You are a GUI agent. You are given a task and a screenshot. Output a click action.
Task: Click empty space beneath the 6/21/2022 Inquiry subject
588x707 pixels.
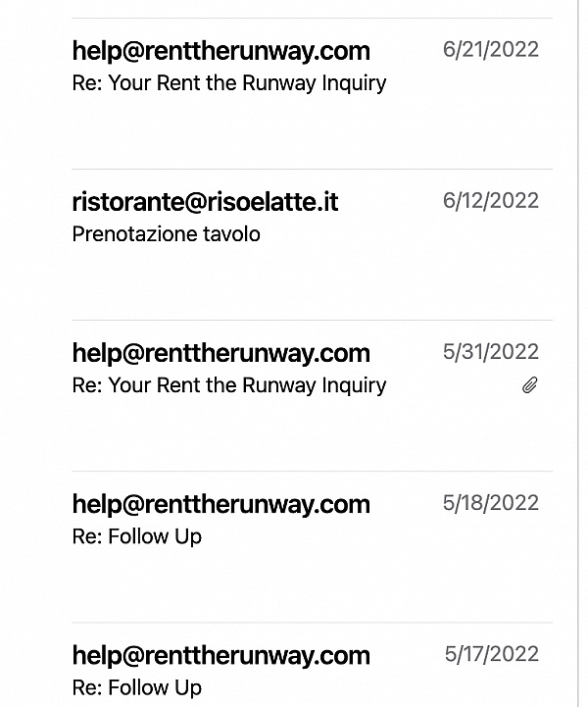[x=294, y=126]
